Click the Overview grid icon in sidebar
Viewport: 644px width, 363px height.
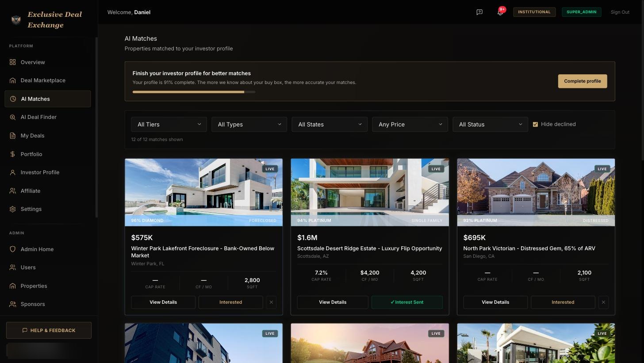(x=13, y=62)
